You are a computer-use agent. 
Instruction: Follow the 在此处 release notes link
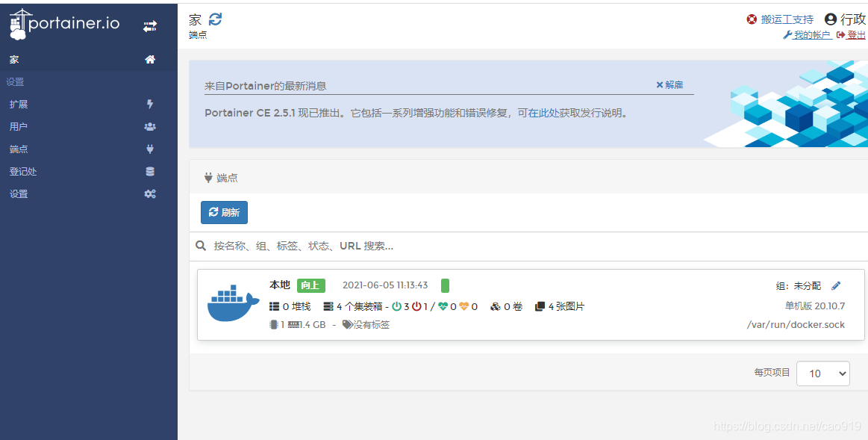click(543, 113)
